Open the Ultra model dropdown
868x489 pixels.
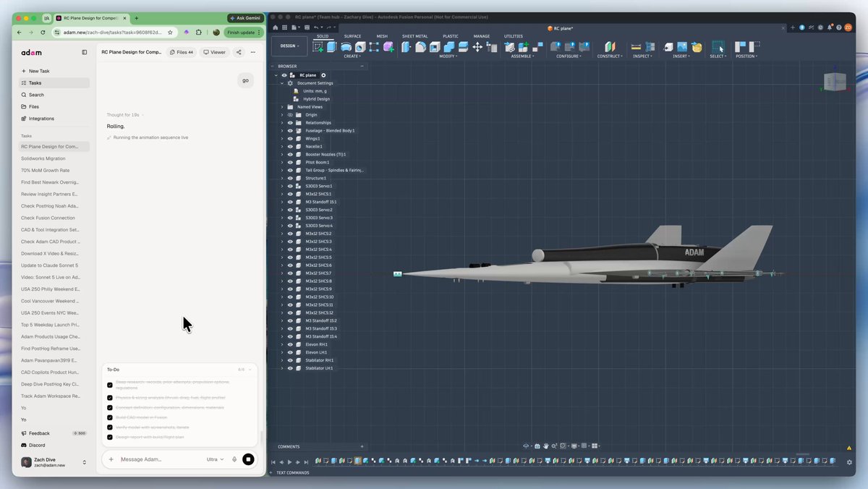click(x=215, y=459)
